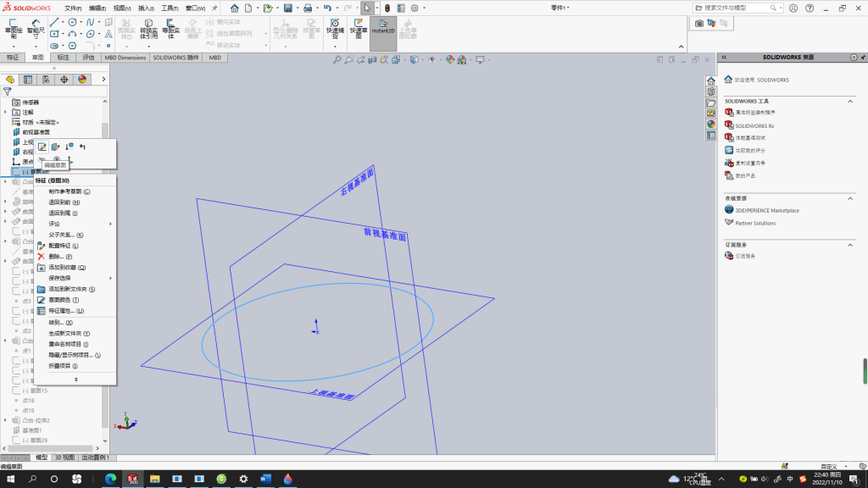Image resolution: width=868 pixels, height=488 pixels.
Task: Open Microsoft Edge from the taskbar
Action: tap(111, 480)
